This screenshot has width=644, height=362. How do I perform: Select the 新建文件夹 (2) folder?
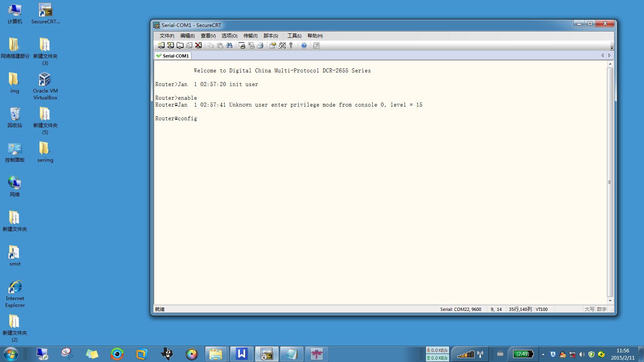[15, 328]
